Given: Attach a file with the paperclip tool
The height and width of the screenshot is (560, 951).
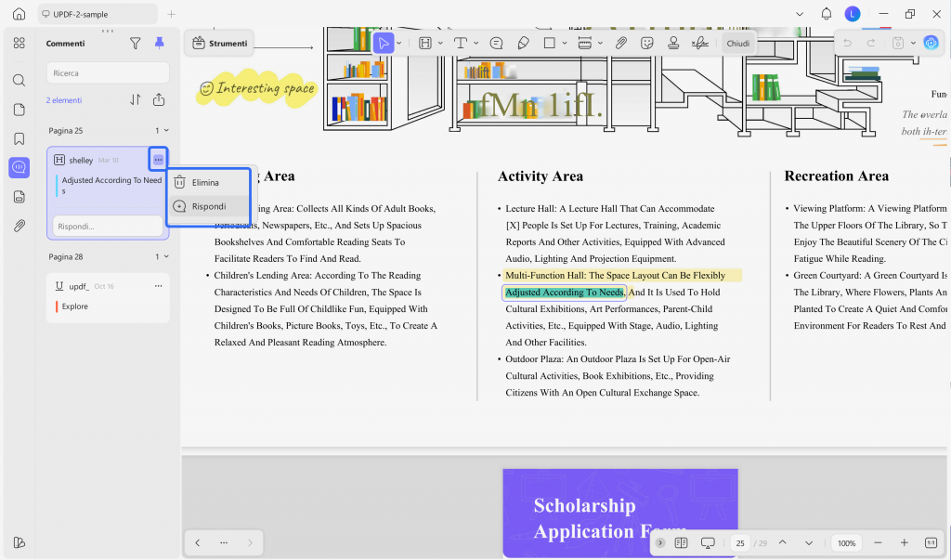Looking at the screenshot, I should point(620,43).
